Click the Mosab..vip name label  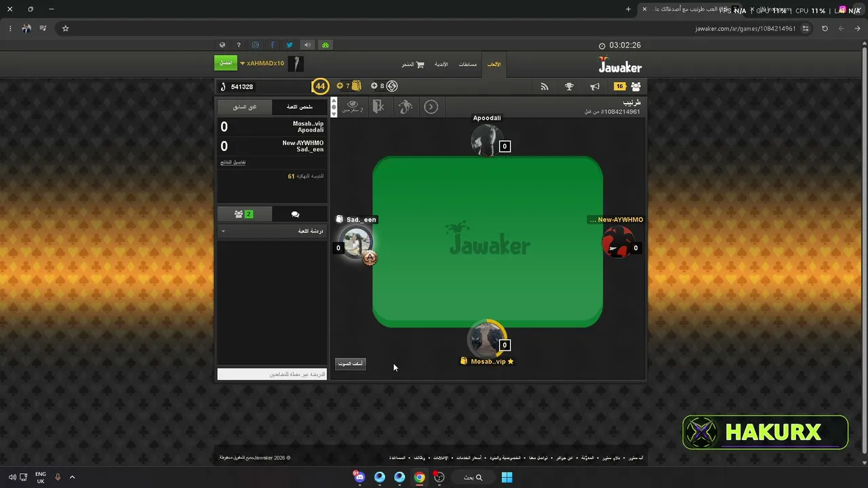488,361
